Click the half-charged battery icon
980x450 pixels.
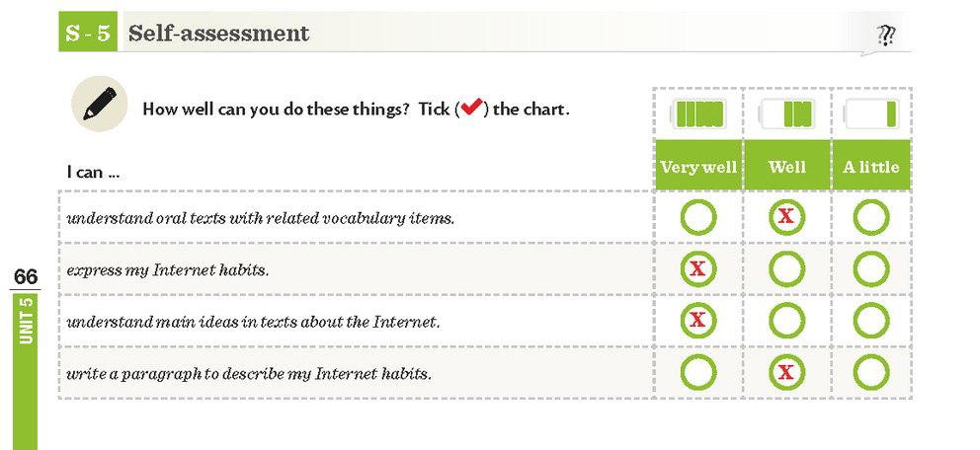coord(786,114)
